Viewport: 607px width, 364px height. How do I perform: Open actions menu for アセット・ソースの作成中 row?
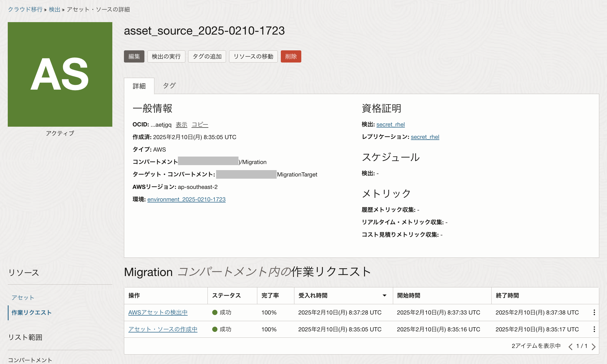(594, 329)
